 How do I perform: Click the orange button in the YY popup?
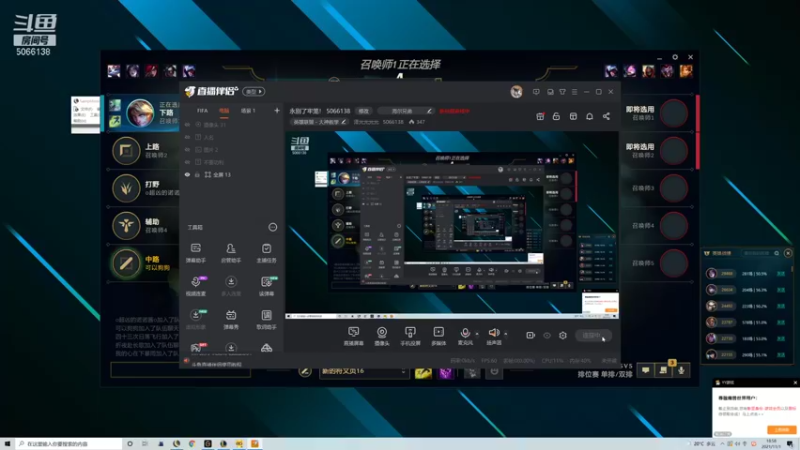click(x=782, y=430)
